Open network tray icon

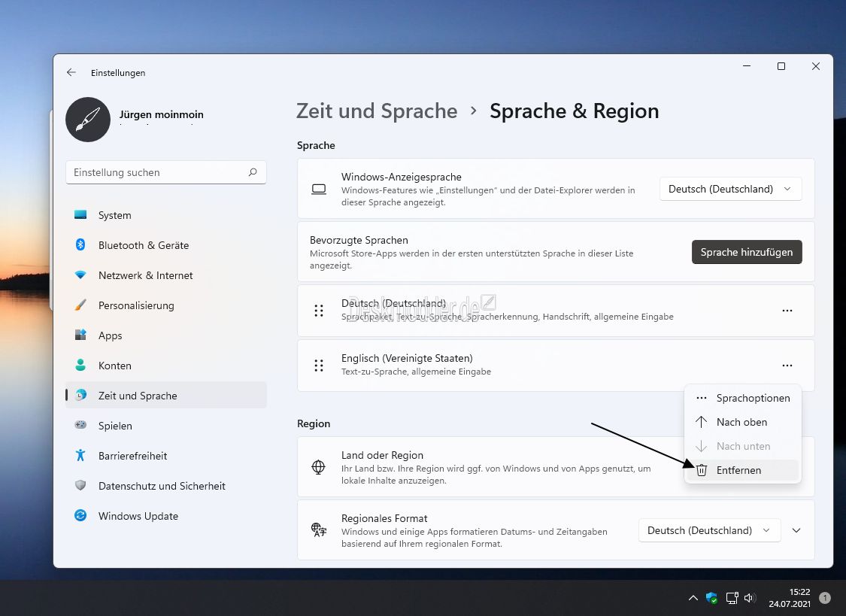tap(732, 598)
